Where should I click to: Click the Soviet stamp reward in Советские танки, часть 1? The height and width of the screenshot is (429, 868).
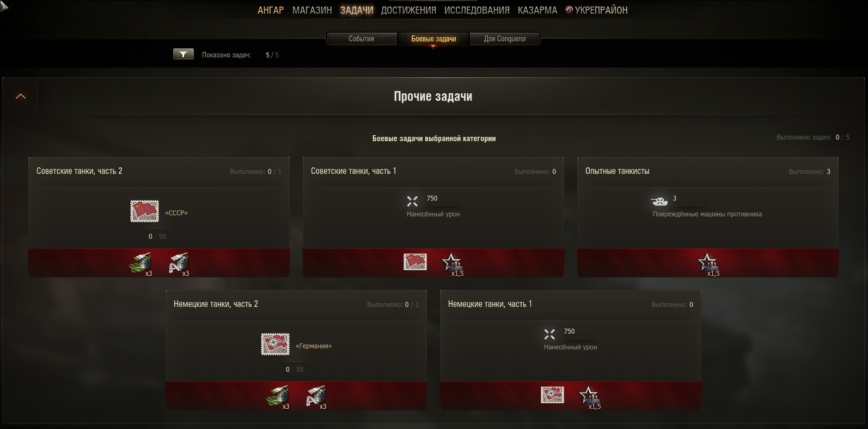[x=415, y=262]
